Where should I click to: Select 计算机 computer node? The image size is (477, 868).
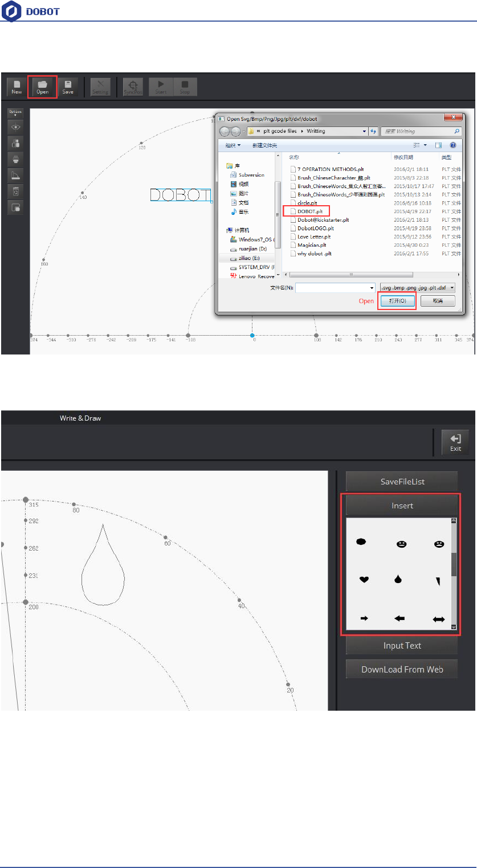click(x=239, y=230)
